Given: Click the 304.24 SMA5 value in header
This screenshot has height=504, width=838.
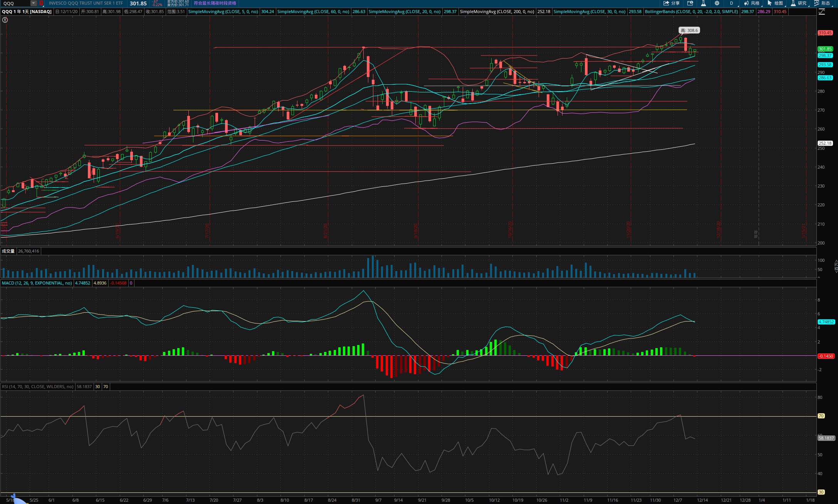Looking at the screenshot, I should (x=267, y=12).
